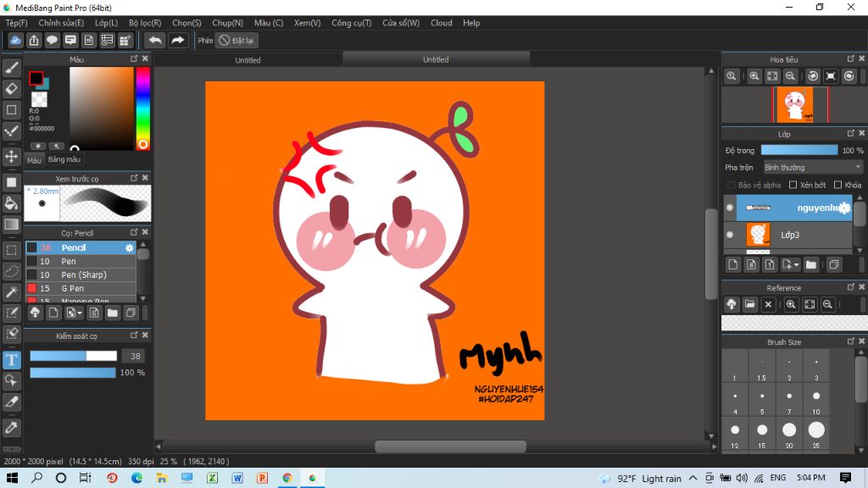Viewport: 868px width, 488px height.
Task: Pick the Eyedropper tool
Action: [x=12, y=426]
